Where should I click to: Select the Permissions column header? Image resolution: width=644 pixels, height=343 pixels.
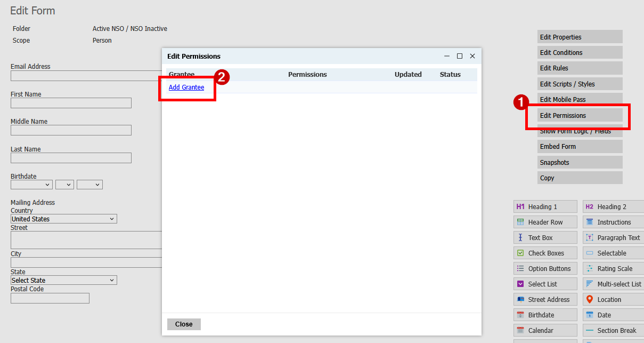pos(307,75)
